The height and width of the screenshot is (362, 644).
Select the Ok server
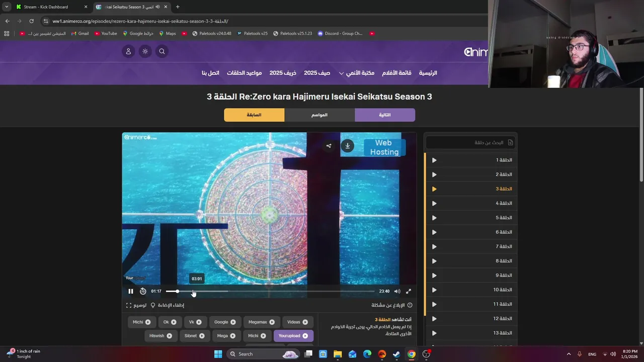pos(170,322)
